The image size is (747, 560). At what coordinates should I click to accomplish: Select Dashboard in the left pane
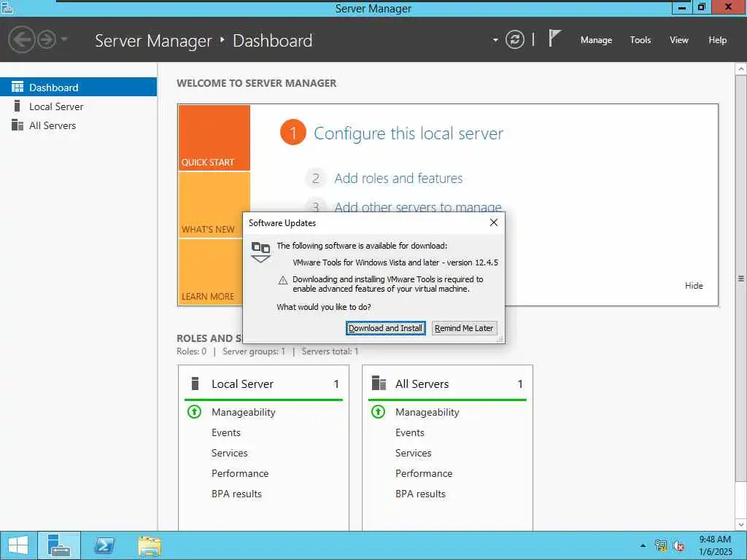(78, 87)
